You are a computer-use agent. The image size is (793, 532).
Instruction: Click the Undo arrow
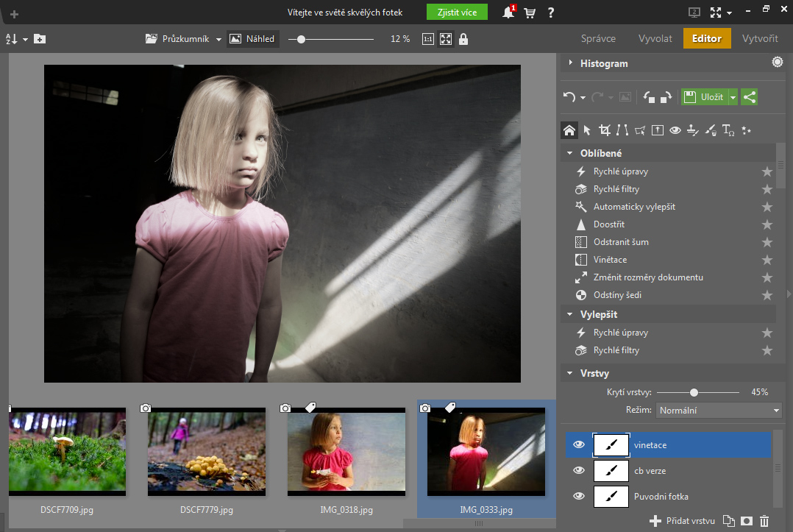(569, 96)
